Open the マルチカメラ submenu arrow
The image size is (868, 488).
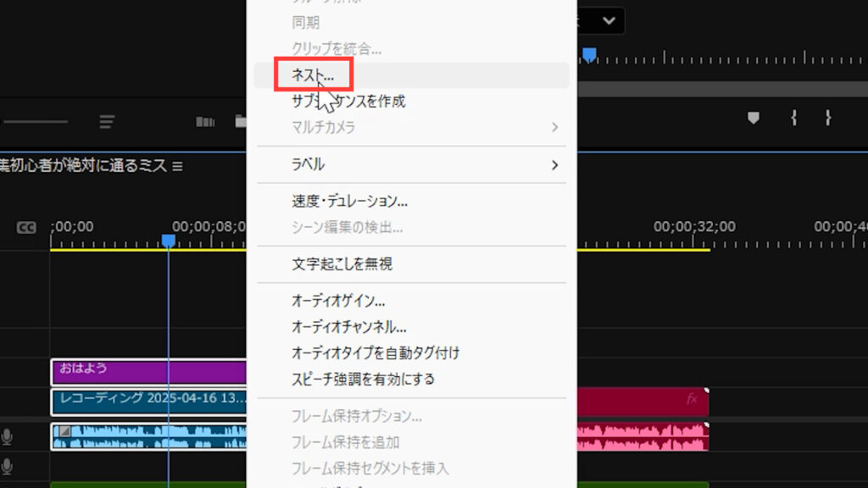coord(554,127)
